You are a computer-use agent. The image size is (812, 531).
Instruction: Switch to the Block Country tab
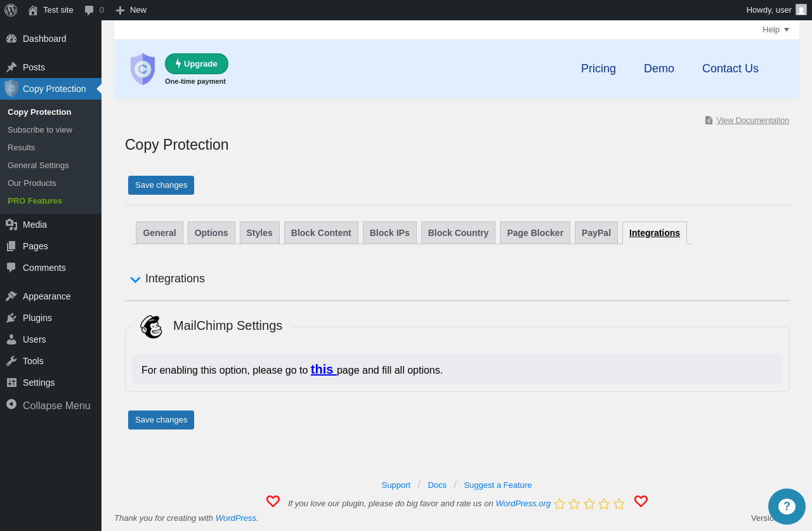pyautogui.click(x=458, y=233)
